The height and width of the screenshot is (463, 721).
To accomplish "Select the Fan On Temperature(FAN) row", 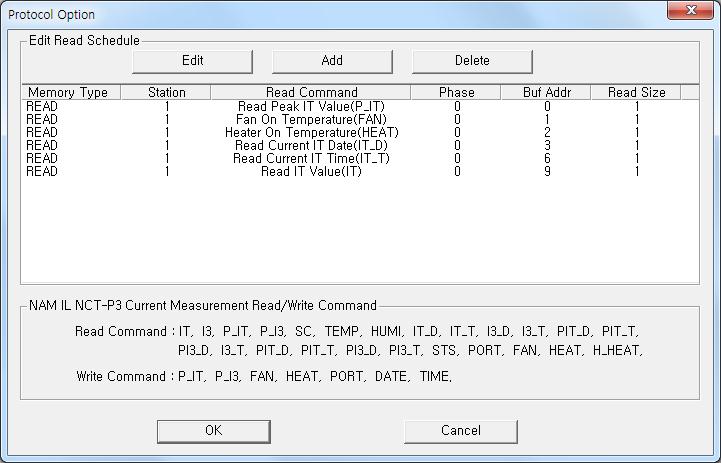I will 311,119.
